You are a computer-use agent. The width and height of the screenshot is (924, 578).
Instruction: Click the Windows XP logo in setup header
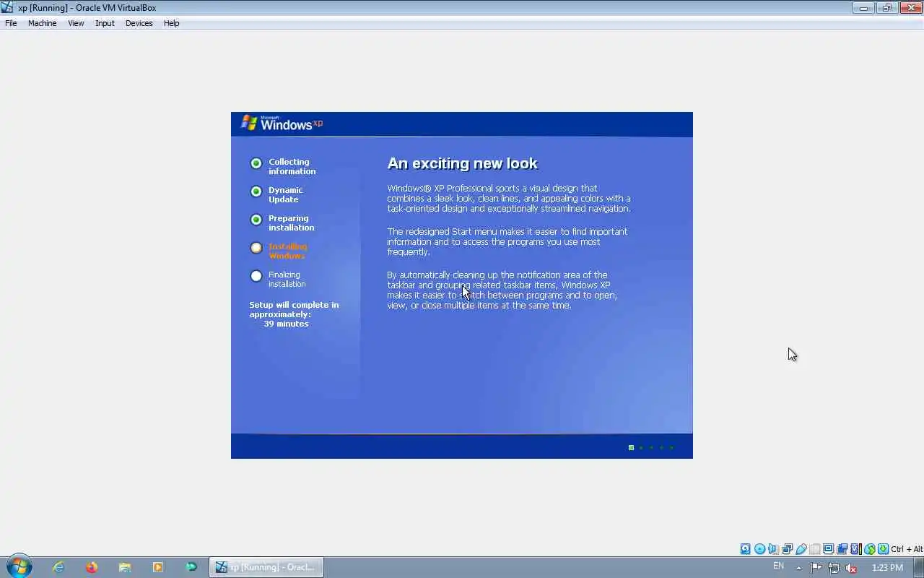282,123
